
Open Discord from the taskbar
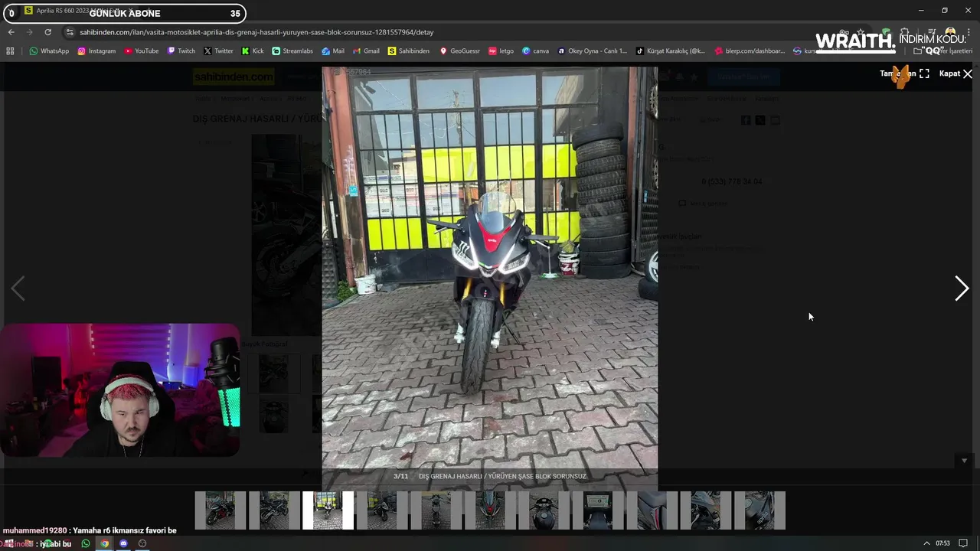[x=123, y=543]
